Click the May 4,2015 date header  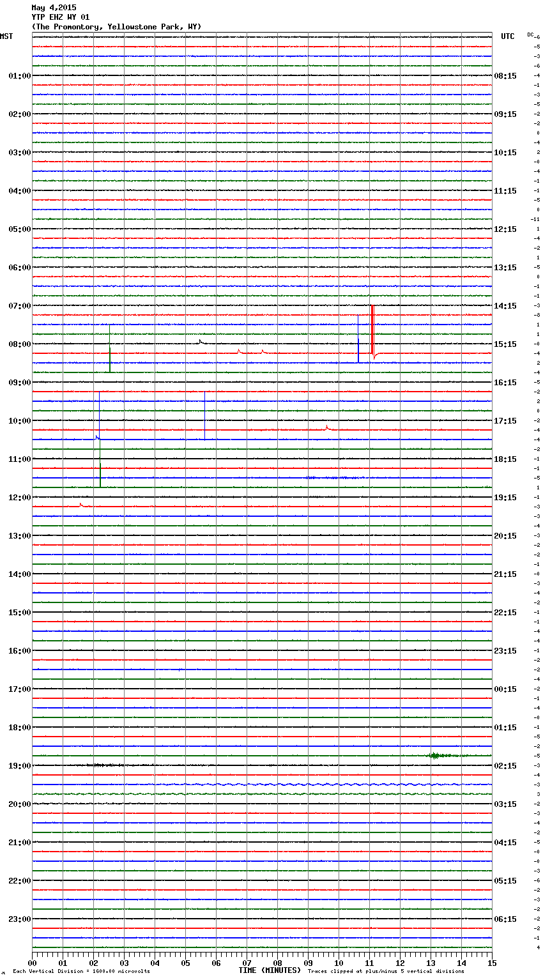54,8
